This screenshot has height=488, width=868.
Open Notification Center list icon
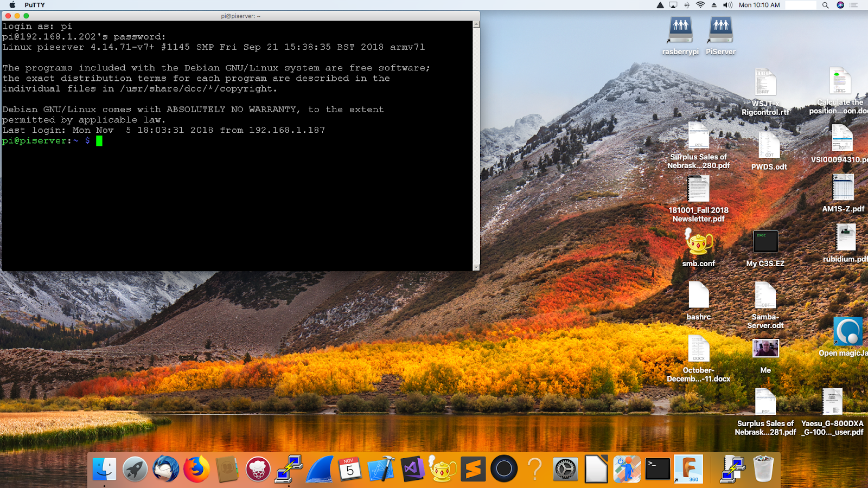click(854, 5)
